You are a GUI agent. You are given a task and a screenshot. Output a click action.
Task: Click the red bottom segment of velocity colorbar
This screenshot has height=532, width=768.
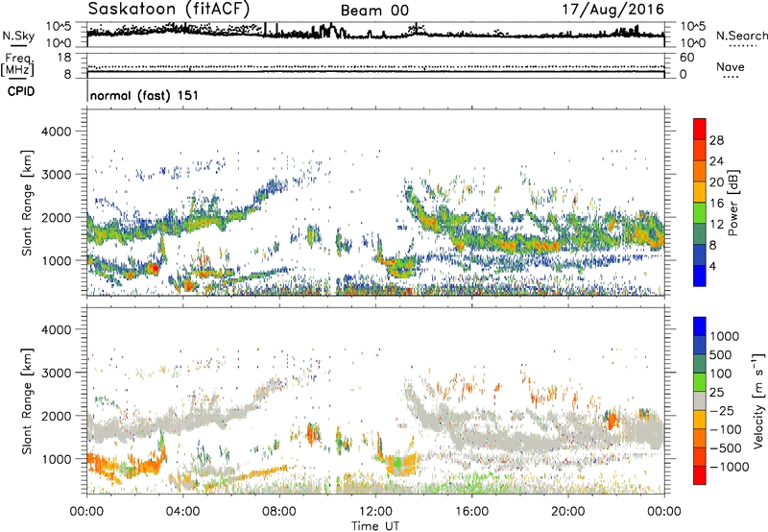[x=700, y=475]
